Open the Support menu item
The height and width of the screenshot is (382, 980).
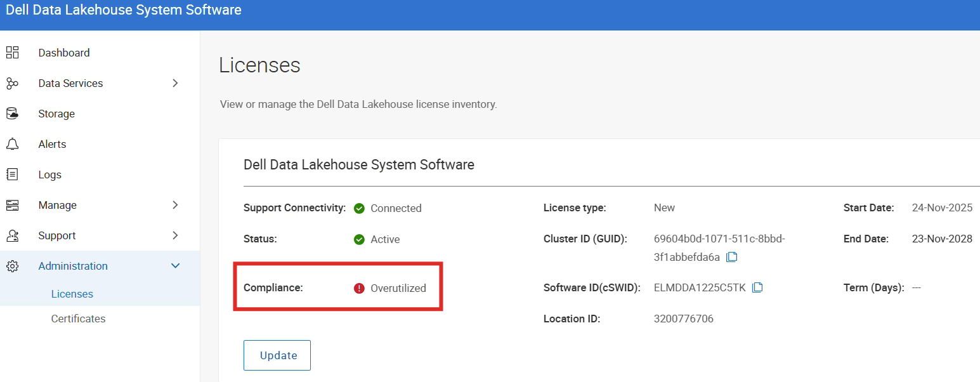click(x=57, y=235)
